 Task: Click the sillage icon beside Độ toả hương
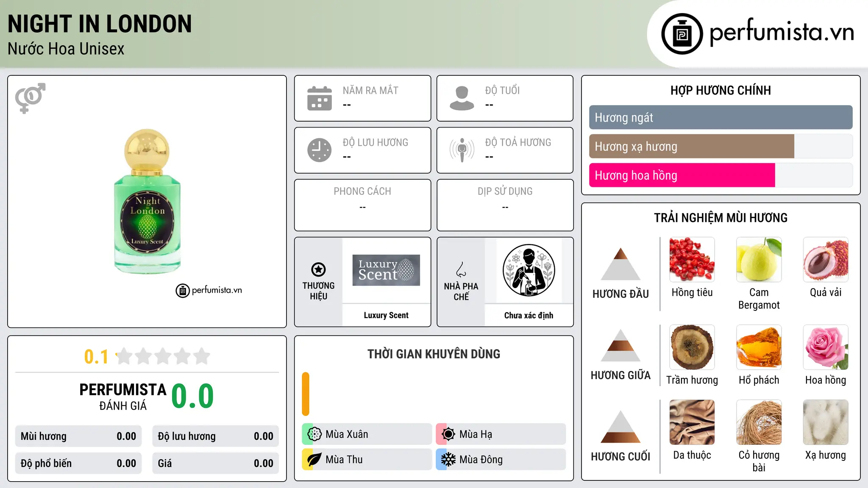(x=462, y=150)
